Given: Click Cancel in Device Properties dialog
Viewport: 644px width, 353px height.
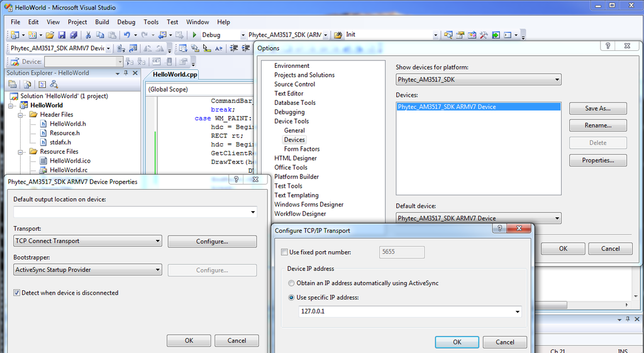Looking at the screenshot, I should [236, 340].
